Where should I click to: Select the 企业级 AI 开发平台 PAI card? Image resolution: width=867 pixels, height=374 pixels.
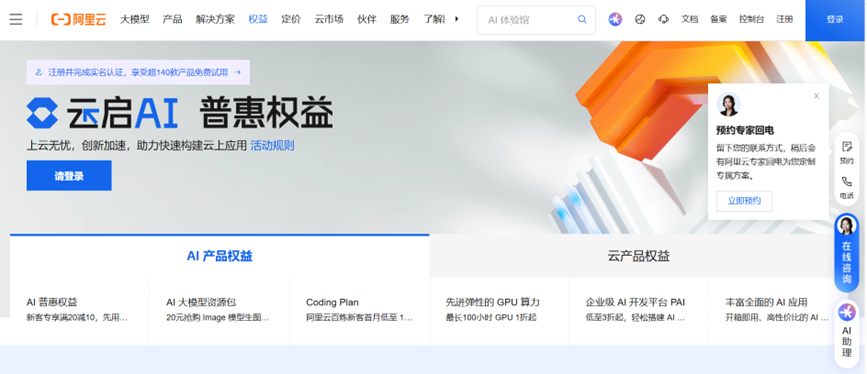[639, 310]
